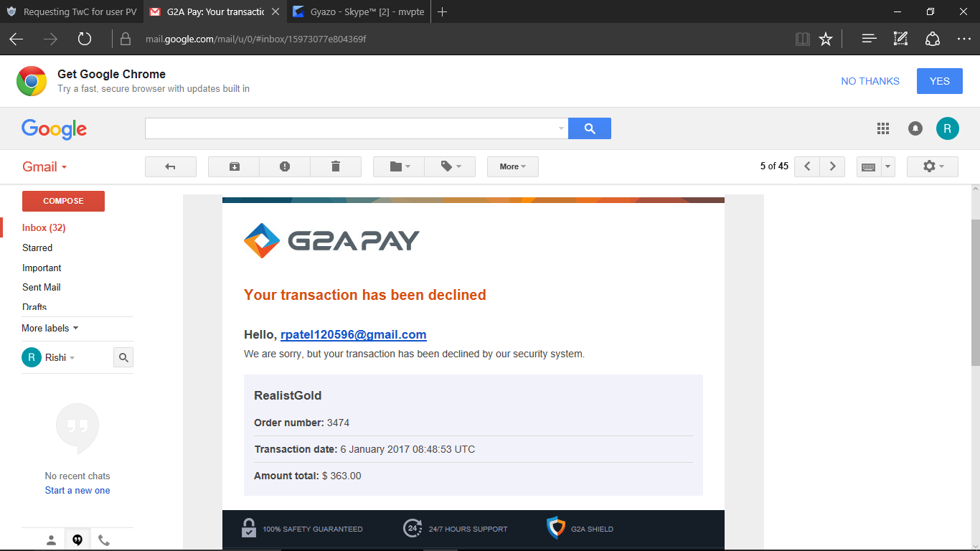Open Sent Mail folder
This screenshot has width=980, height=551.
42,287
